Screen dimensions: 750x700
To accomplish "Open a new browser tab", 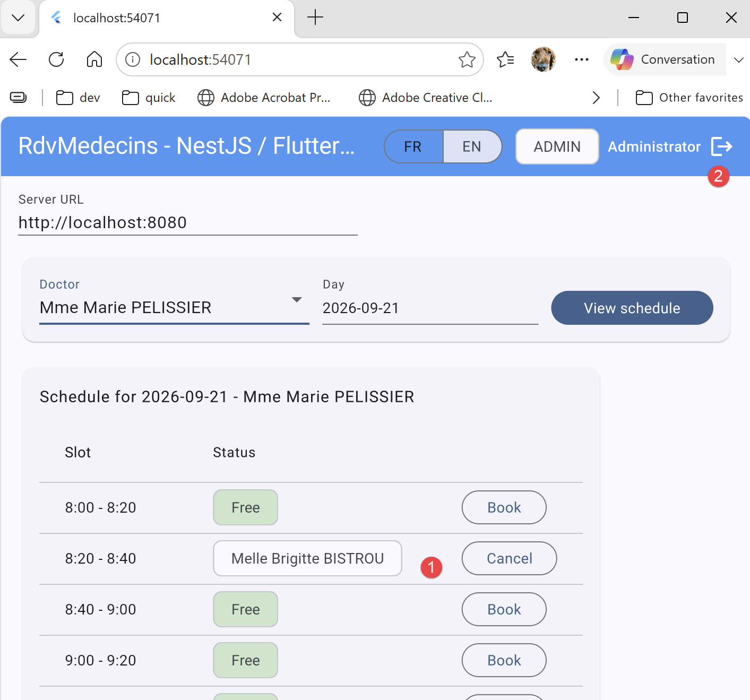I will tap(315, 18).
